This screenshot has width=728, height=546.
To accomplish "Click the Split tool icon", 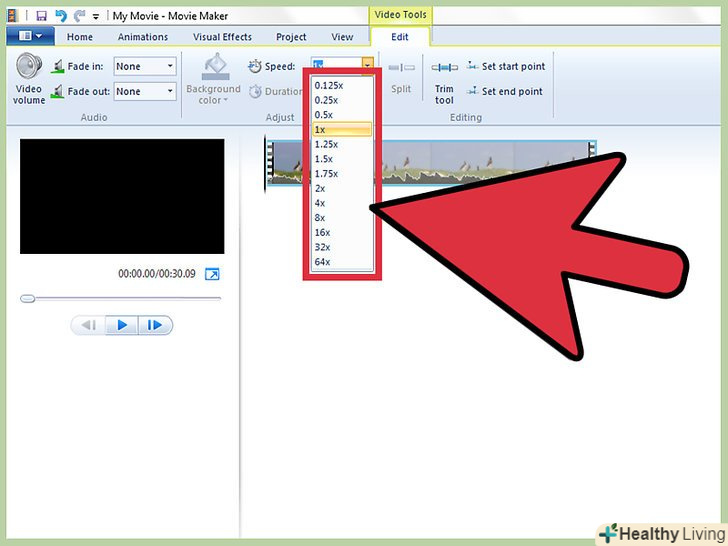I will (402, 68).
